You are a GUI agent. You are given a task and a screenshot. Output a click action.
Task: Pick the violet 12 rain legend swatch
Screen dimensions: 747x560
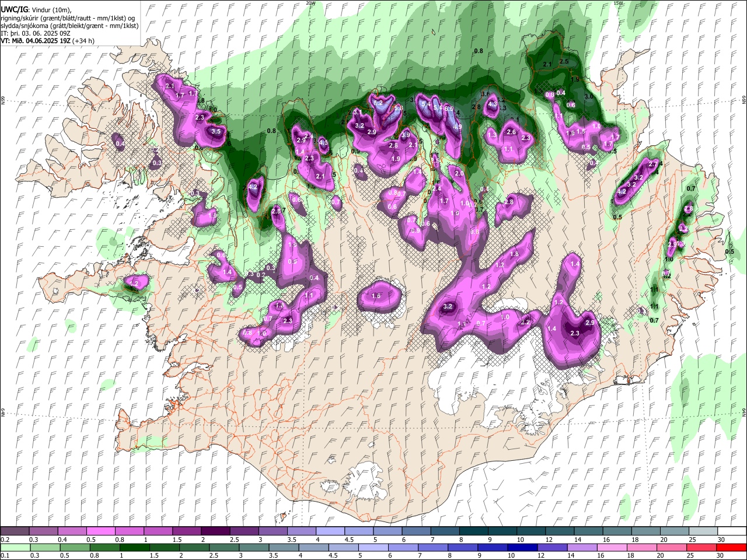point(552,547)
